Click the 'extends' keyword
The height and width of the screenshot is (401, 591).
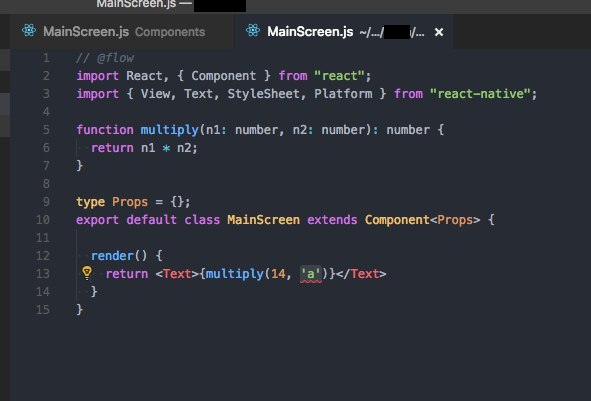pyautogui.click(x=332, y=220)
